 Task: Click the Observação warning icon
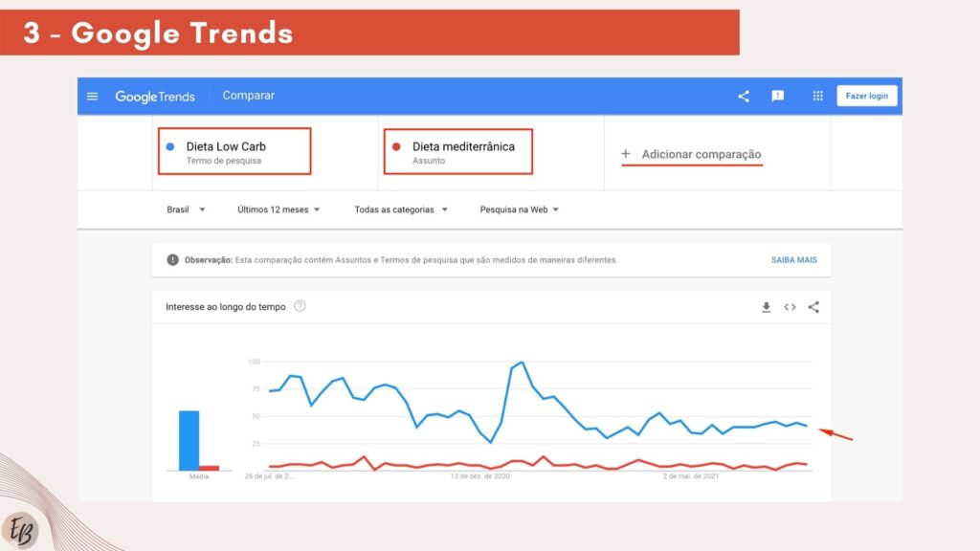click(x=172, y=260)
